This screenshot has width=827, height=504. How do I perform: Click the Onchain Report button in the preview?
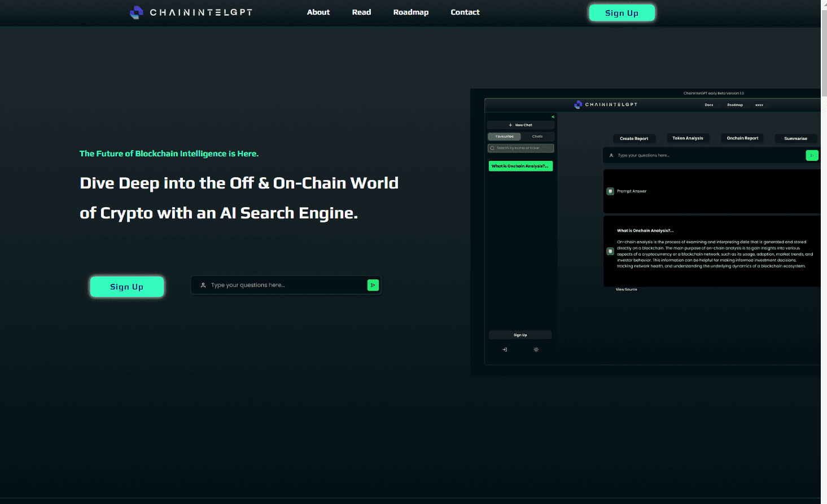(742, 138)
